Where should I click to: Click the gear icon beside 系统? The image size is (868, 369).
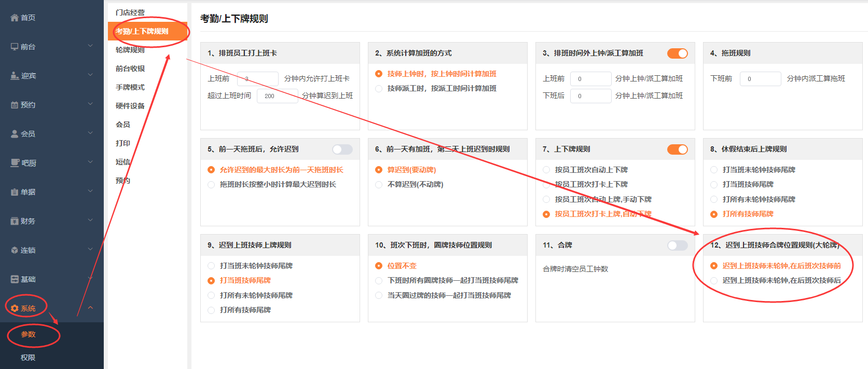15,308
